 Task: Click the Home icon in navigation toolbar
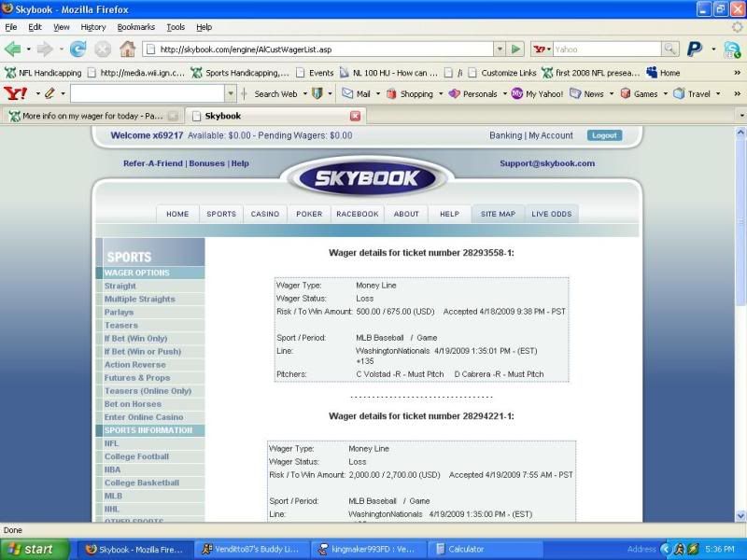(x=127, y=49)
